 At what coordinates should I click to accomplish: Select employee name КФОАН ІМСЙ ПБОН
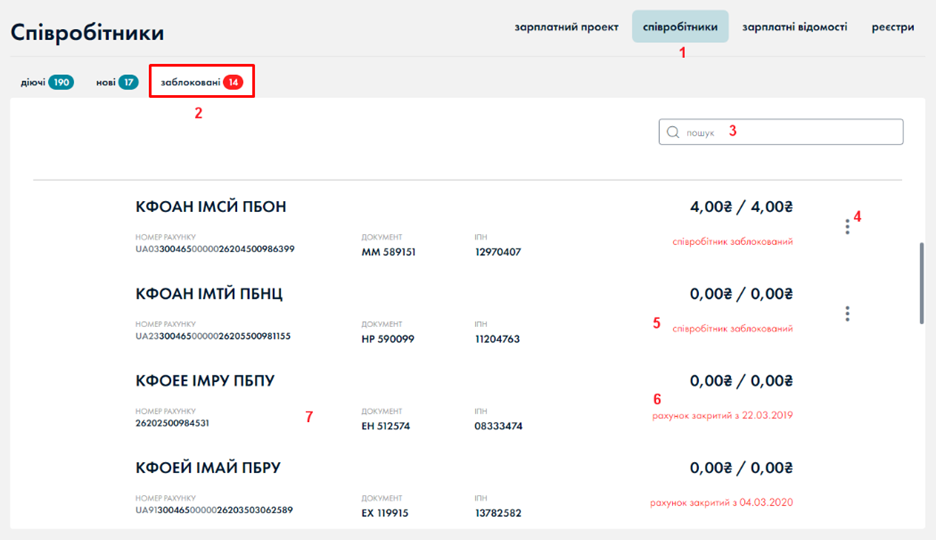[211, 207]
